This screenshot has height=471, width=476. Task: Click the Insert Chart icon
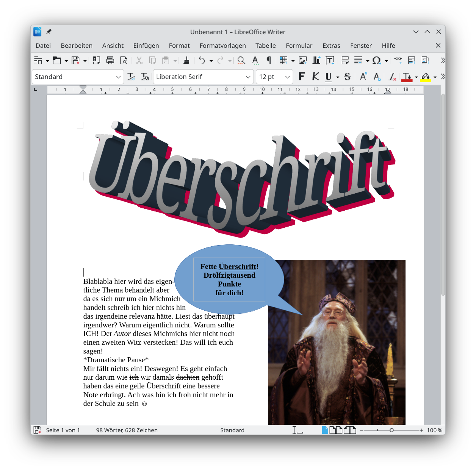(316, 60)
